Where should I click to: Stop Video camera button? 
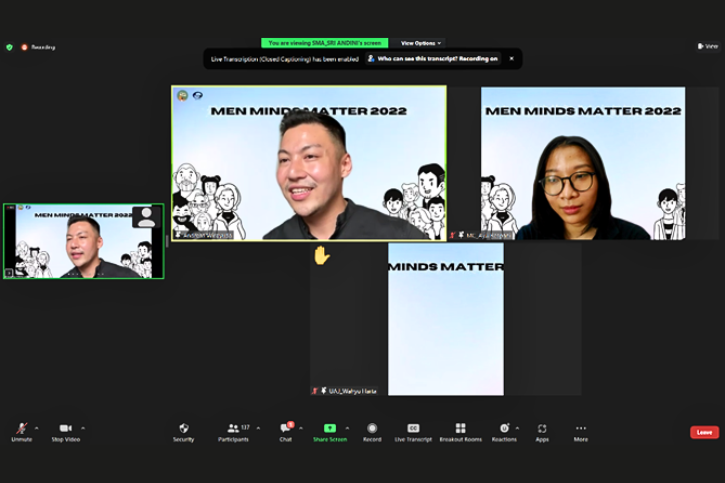coord(66,432)
